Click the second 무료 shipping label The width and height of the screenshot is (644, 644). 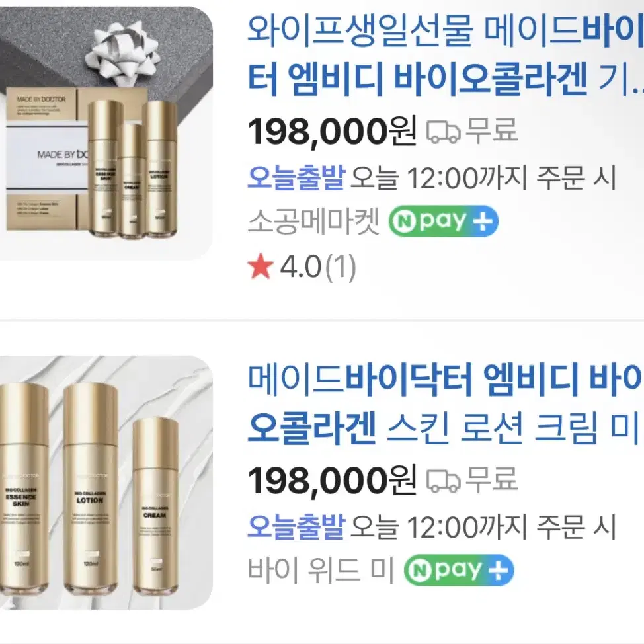pos(492,480)
